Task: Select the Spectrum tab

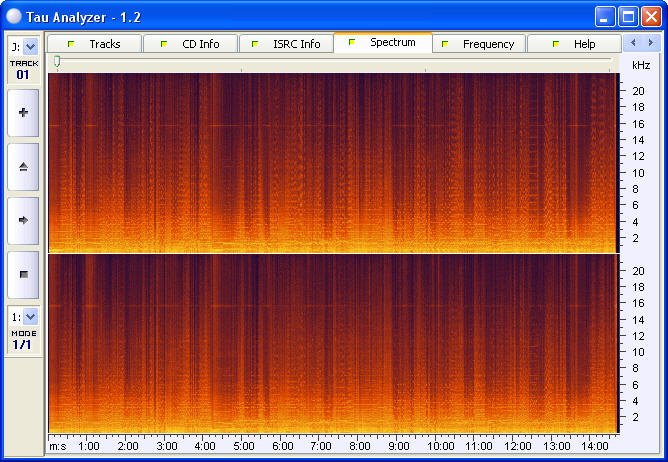Action: (x=383, y=42)
